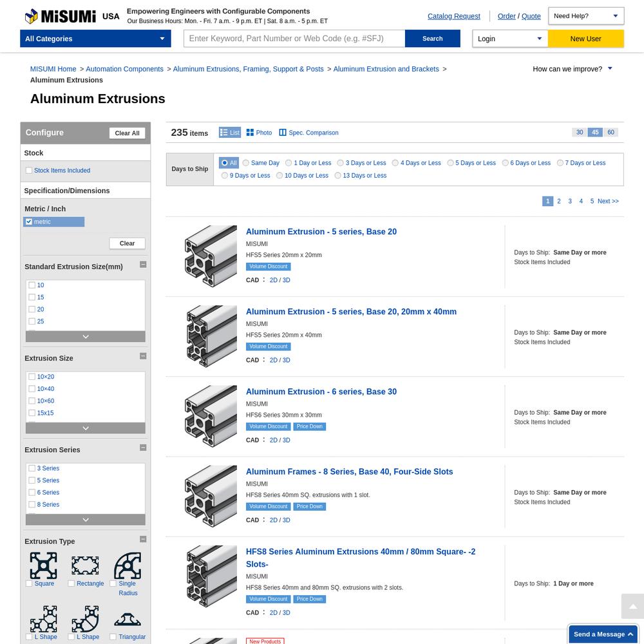The width and height of the screenshot is (644, 644).
Task: Check the 5 Series filter
Action: click(32, 480)
